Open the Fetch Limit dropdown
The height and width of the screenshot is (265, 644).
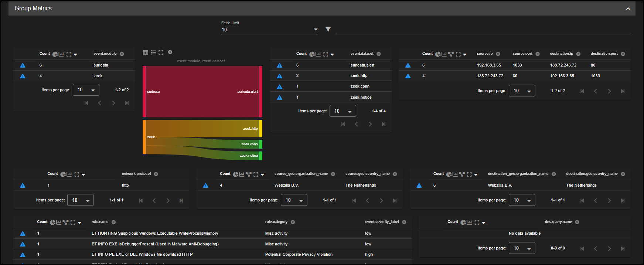tap(269, 30)
